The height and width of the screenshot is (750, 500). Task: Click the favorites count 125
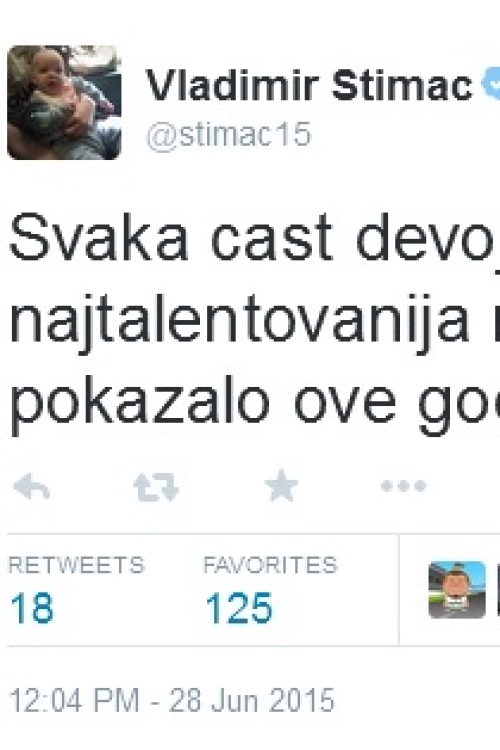point(239,608)
